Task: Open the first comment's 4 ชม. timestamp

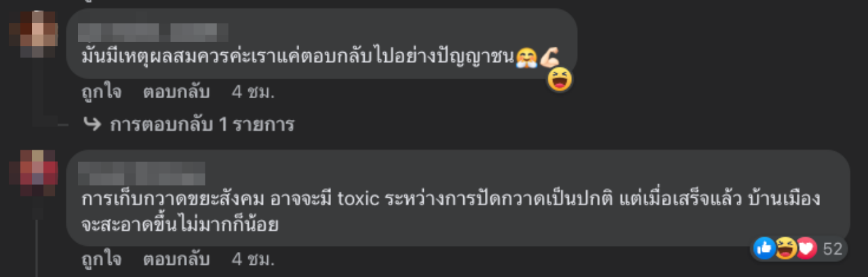Action: 252,91
